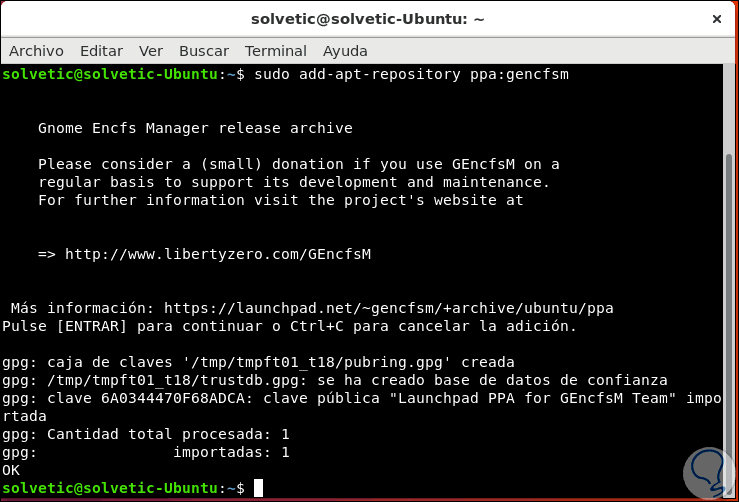Open the Ver menu

pyautogui.click(x=151, y=51)
